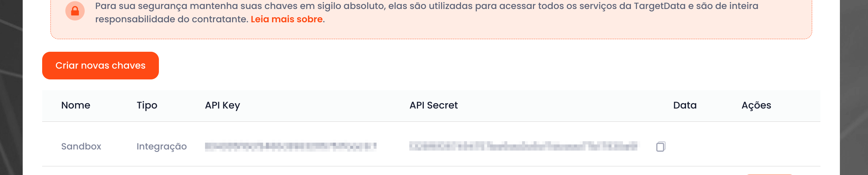
Task: Select the 'Ações' column header
Action: click(x=756, y=105)
